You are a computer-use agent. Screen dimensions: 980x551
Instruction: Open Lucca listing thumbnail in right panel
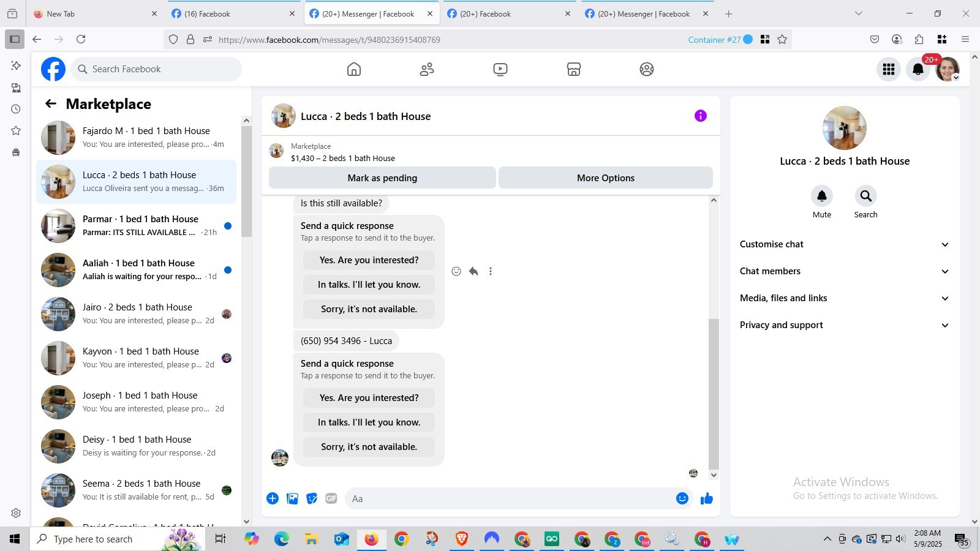click(845, 128)
